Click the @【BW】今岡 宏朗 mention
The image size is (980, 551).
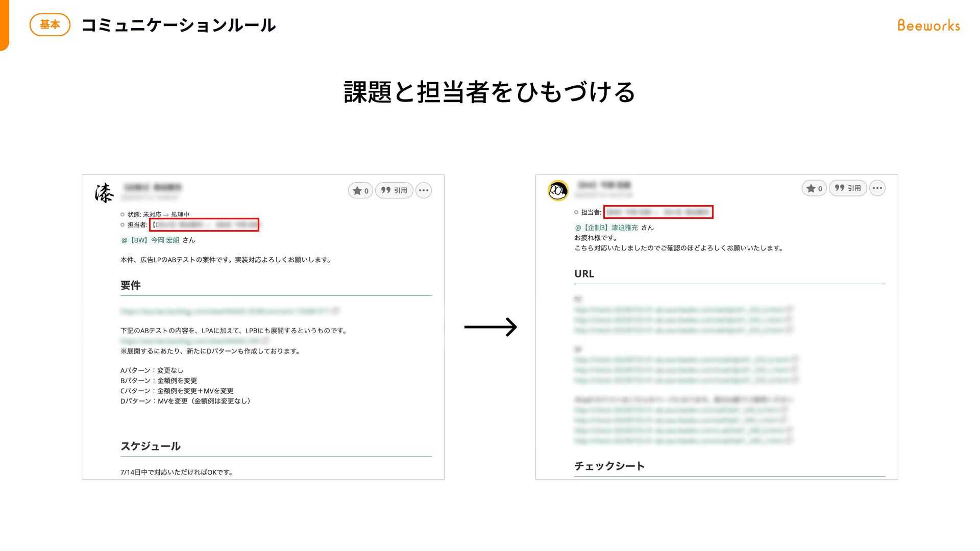[150, 240]
